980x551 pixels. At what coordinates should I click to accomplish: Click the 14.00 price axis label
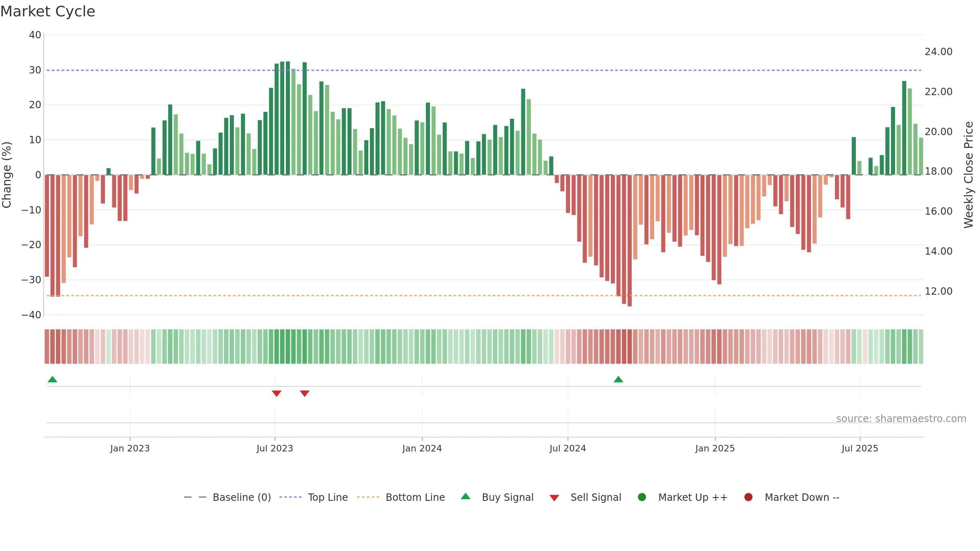(x=938, y=251)
